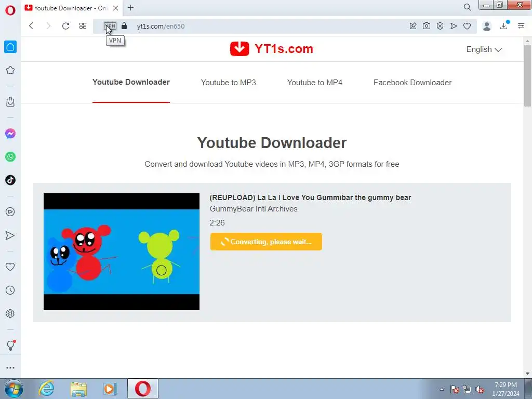Click the vertical page scrollbar thumb

point(528,75)
